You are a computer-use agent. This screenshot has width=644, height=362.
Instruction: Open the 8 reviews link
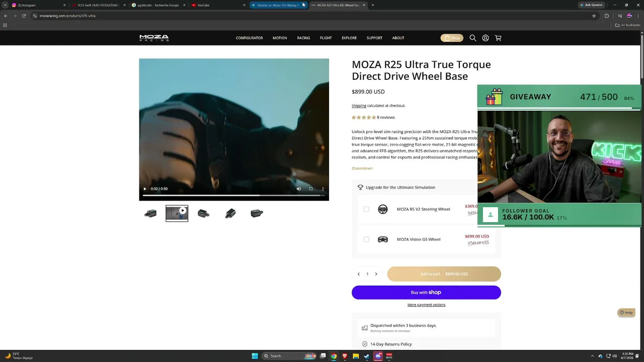point(386,117)
